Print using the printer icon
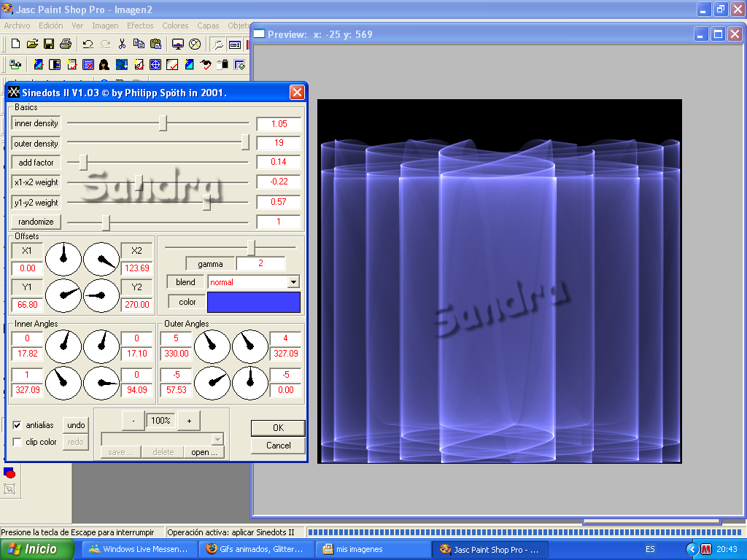The height and width of the screenshot is (560, 747). coord(65,44)
